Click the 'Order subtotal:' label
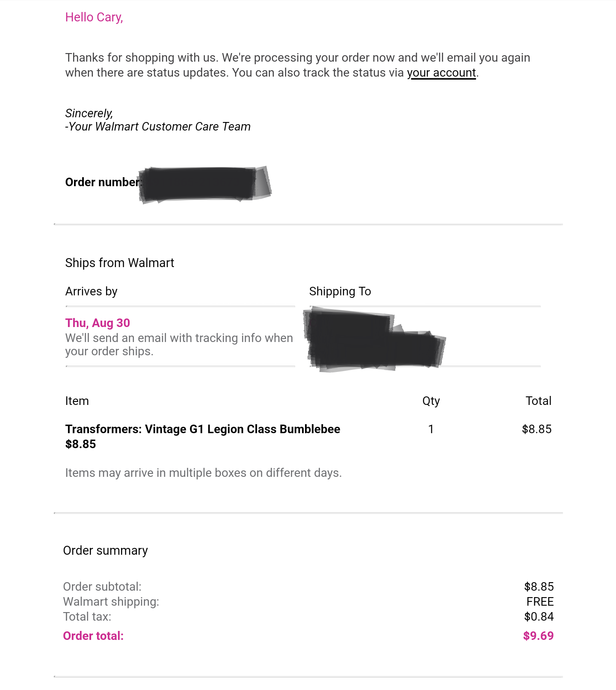This screenshot has height=690, width=616. tap(102, 587)
